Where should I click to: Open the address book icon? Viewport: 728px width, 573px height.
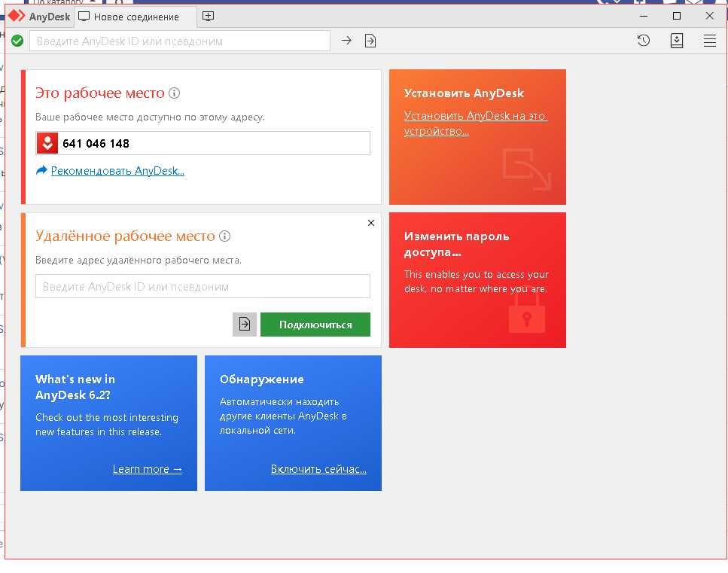(677, 41)
